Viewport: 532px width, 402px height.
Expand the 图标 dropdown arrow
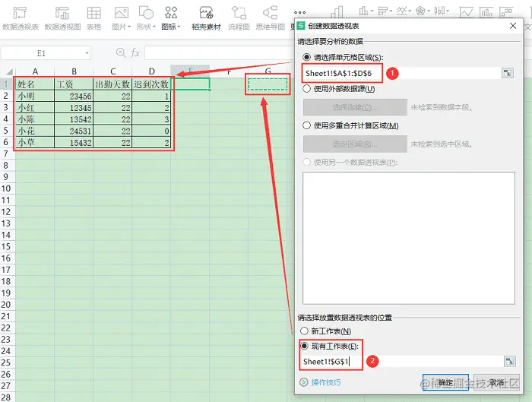(179, 27)
